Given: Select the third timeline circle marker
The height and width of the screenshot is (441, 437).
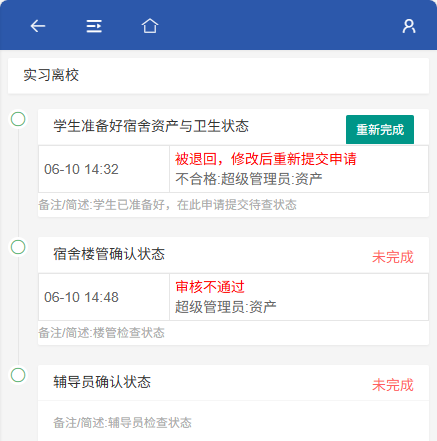Looking at the screenshot, I should (x=18, y=375).
